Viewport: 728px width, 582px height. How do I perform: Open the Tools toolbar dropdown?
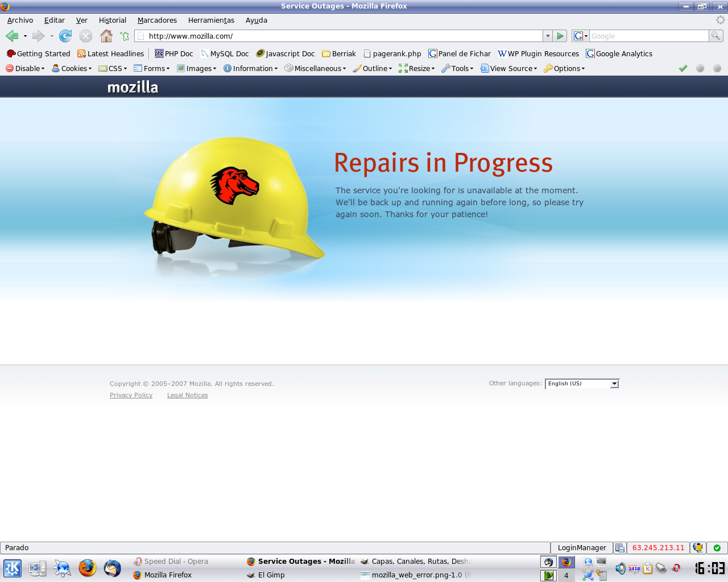pyautogui.click(x=457, y=68)
